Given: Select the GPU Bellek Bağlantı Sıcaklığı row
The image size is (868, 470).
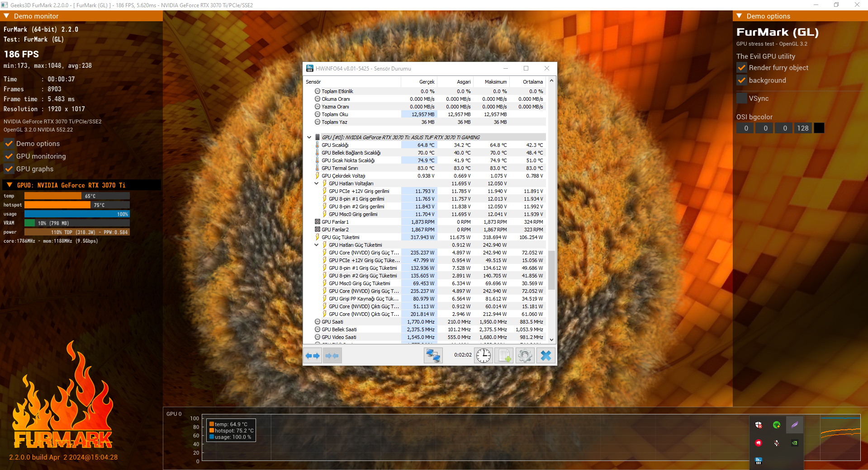Looking at the screenshot, I should (x=425, y=153).
